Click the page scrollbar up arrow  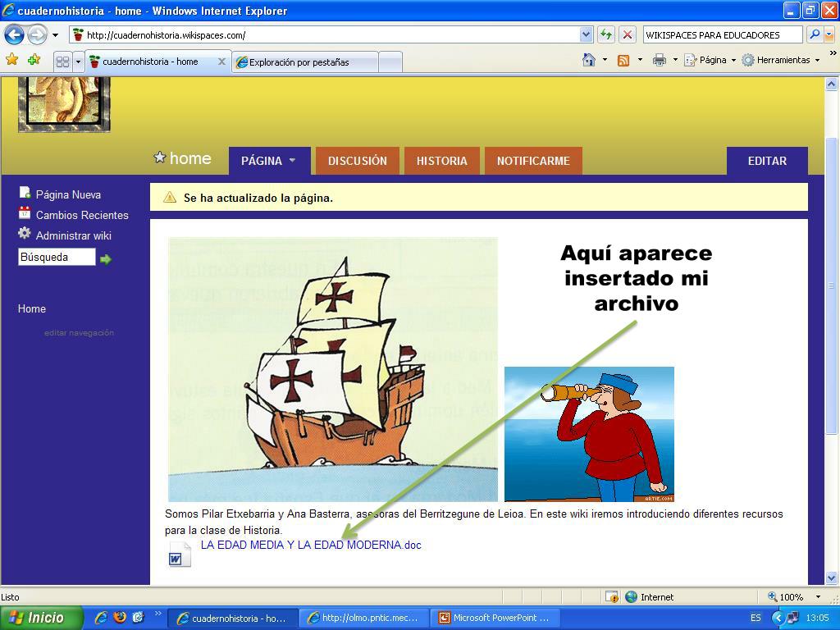coord(832,84)
